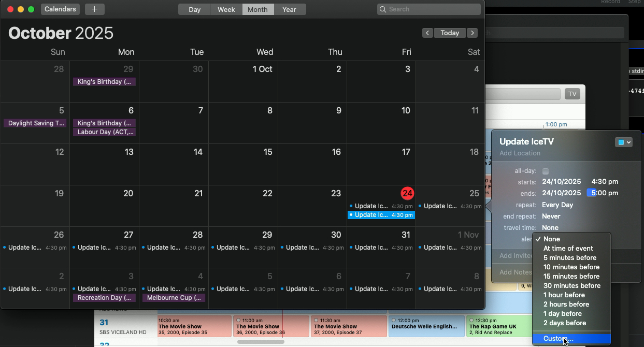Click Melbourne Cup event on 4 November
Viewport: 644px width, 347px height.
174,298
